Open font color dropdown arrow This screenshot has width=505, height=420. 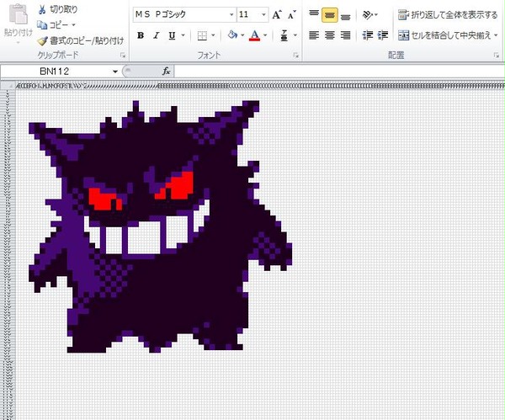tap(265, 35)
